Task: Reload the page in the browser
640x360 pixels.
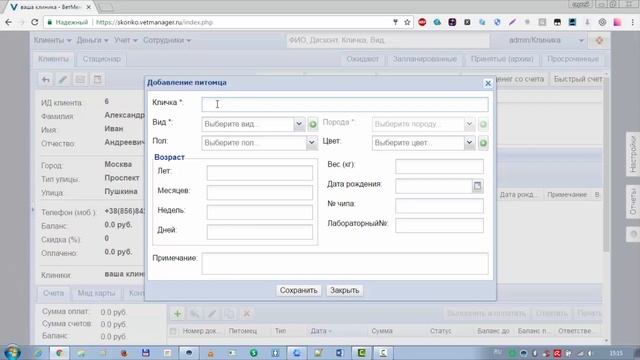Action: pos(35,22)
